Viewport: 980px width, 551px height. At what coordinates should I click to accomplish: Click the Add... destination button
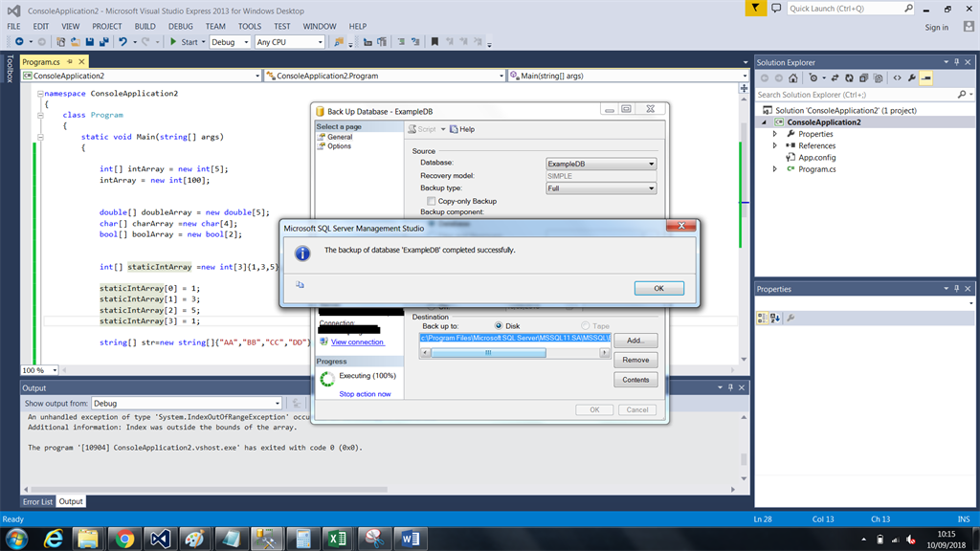635,341
